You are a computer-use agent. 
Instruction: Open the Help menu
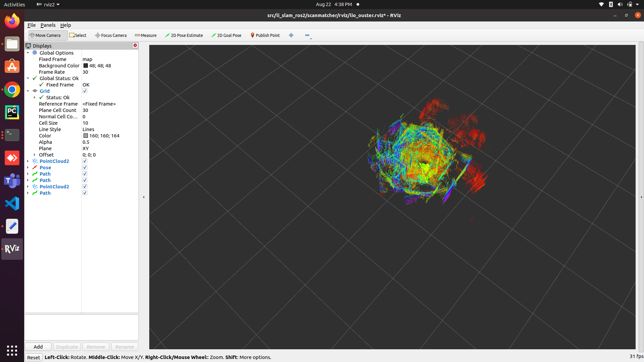(65, 25)
